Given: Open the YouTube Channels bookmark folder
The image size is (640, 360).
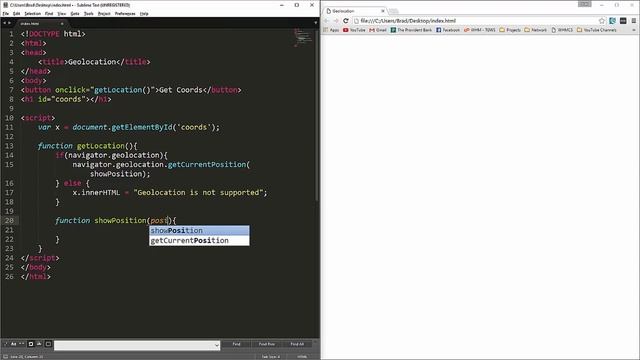Looking at the screenshot, I should pos(597,30).
